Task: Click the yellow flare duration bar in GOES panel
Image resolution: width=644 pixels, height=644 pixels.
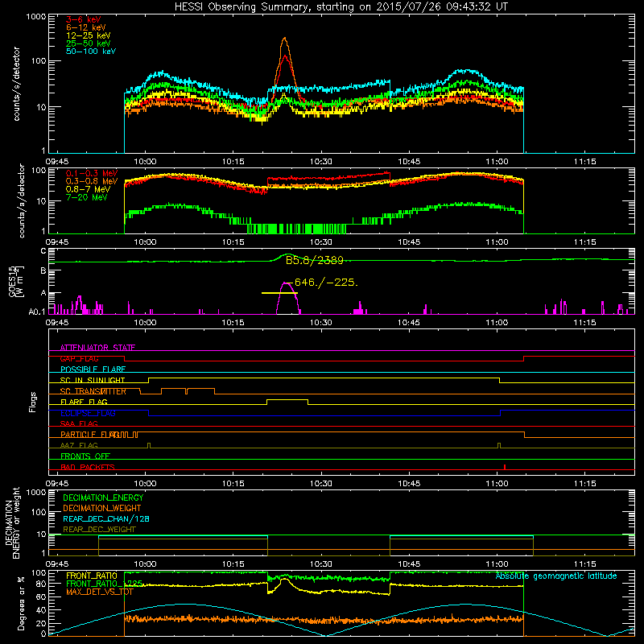Action: click(279, 293)
